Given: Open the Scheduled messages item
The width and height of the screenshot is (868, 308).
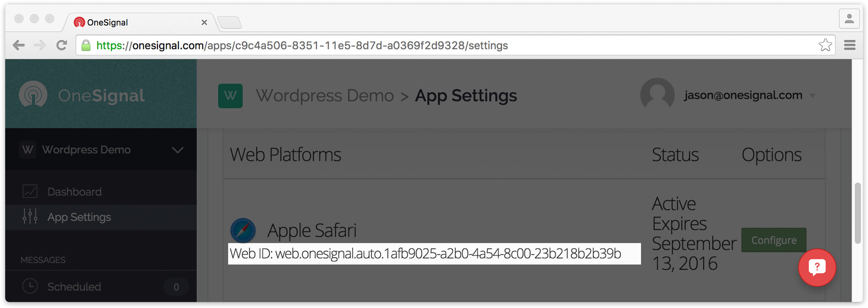Looking at the screenshot, I should (74, 287).
